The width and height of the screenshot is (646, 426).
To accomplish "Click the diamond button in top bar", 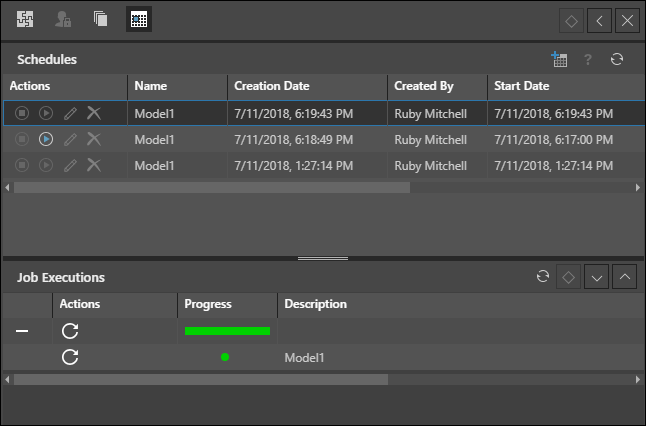I will [571, 20].
